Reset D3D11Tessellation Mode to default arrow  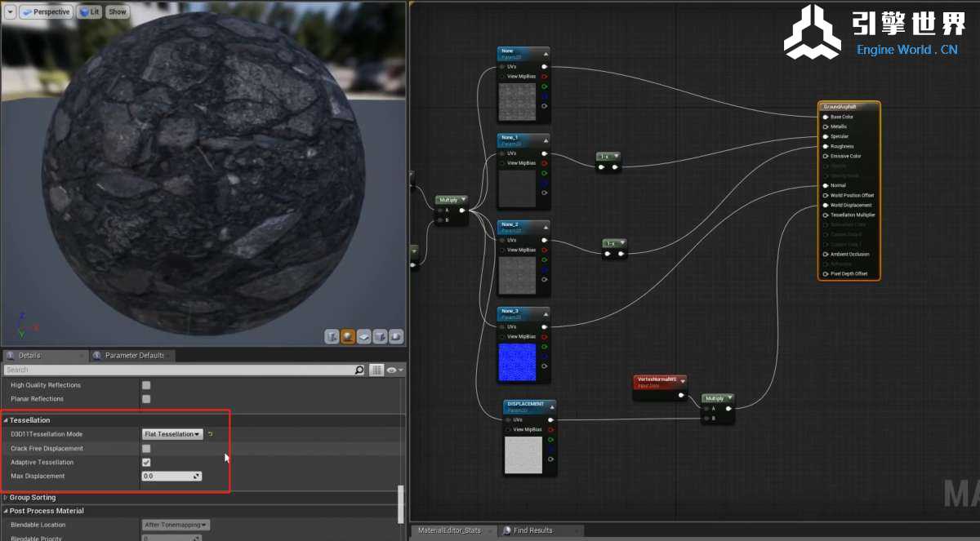tap(210, 434)
